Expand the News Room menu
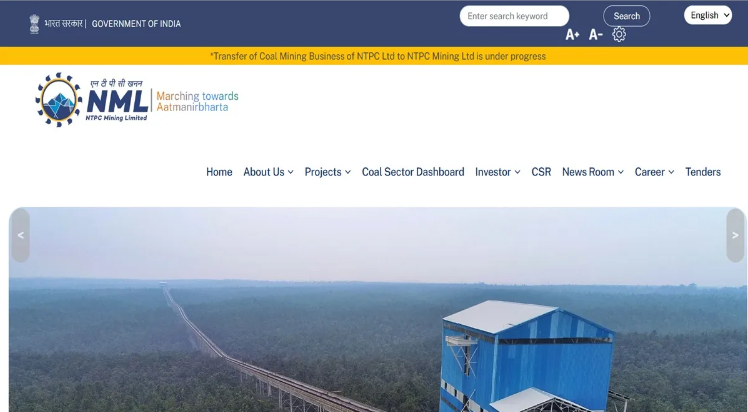The image size is (748, 412). coord(592,172)
